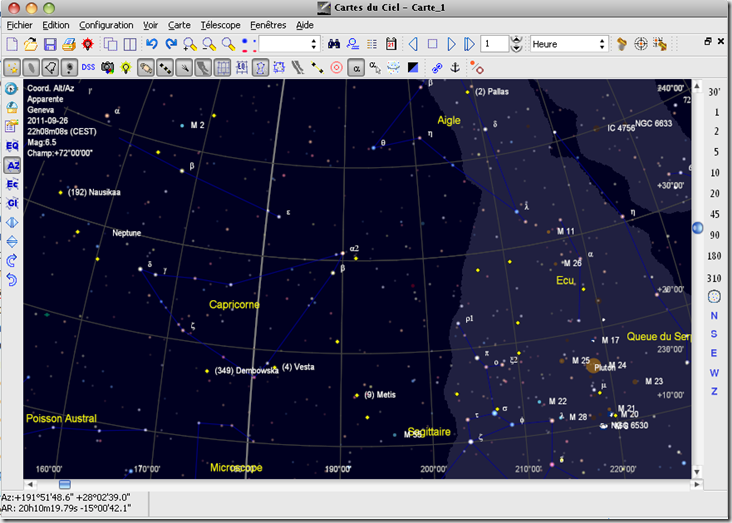Set field of view to 180 degrees
Screen dimensions: 732x523
point(714,256)
